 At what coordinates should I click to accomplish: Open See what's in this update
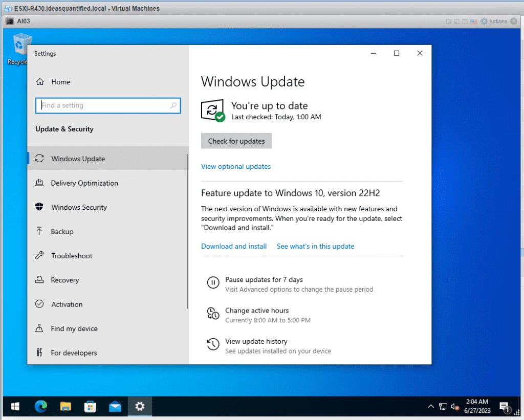(315, 246)
